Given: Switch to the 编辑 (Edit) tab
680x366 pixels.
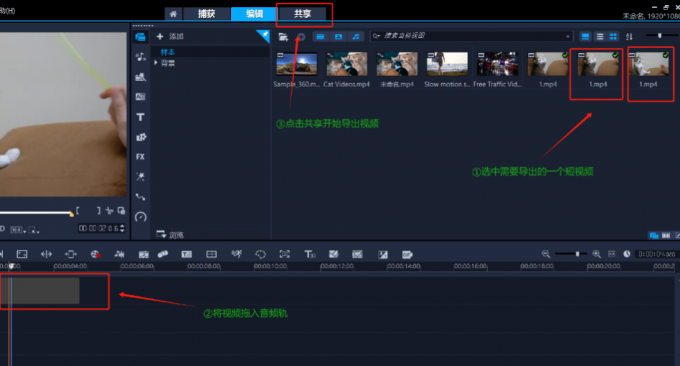Looking at the screenshot, I should point(254,14).
